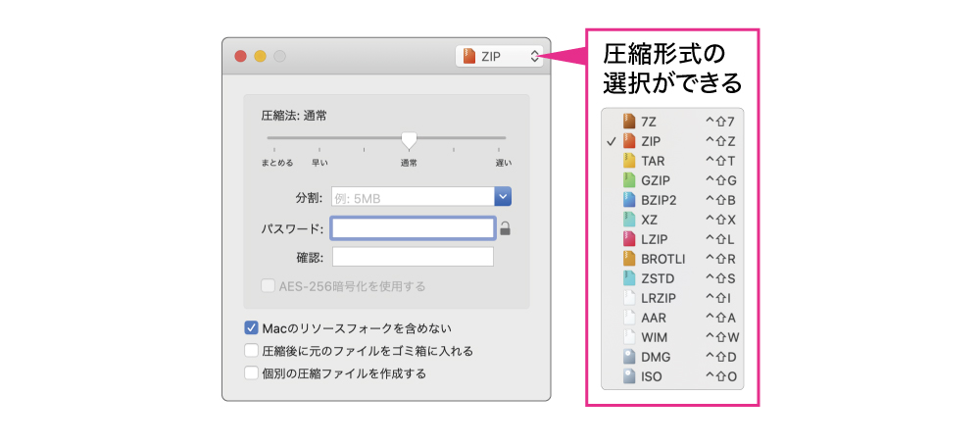Click the DMG disk image icon
The height and width of the screenshot is (446, 980).
coord(629,357)
